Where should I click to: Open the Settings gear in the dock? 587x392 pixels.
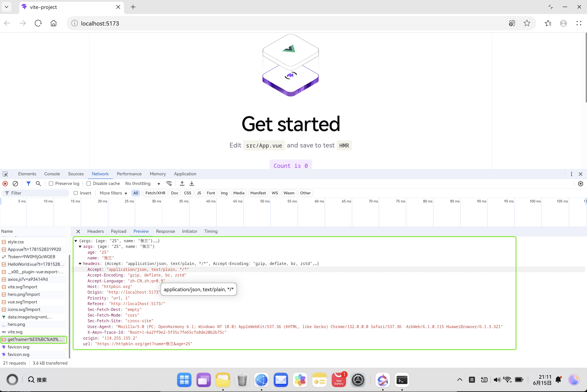tap(358, 380)
